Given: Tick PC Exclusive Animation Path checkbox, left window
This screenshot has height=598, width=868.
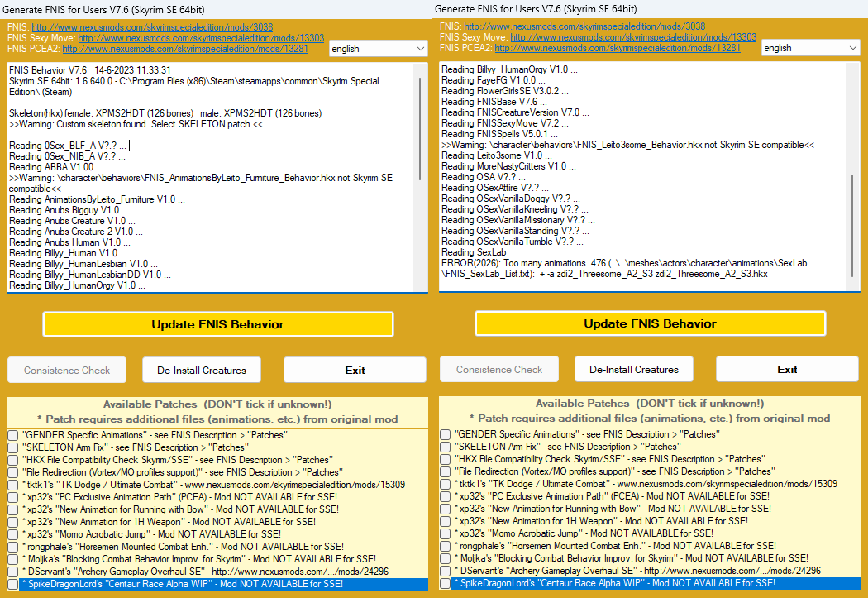Looking at the screenshot, I should pyautogui.click(x=13, y=497).
